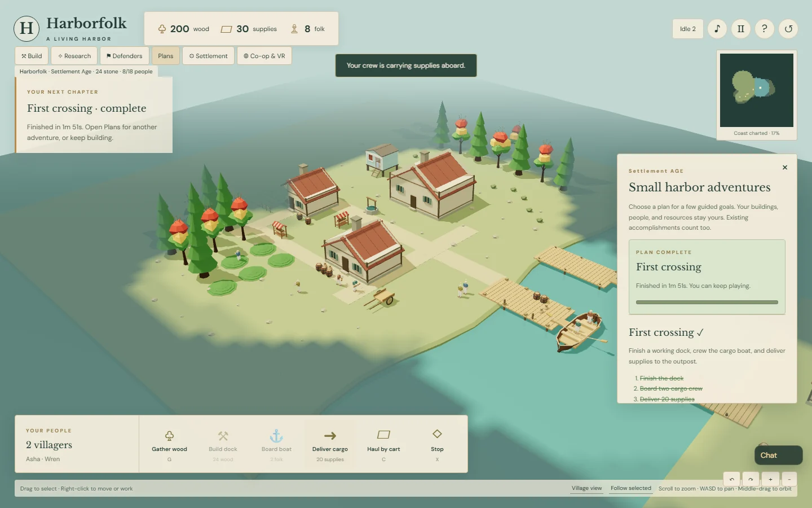Screen dimensions: 812x508
Task: Open the Co-op & VR tab
Action: click(x=264, y=56)
